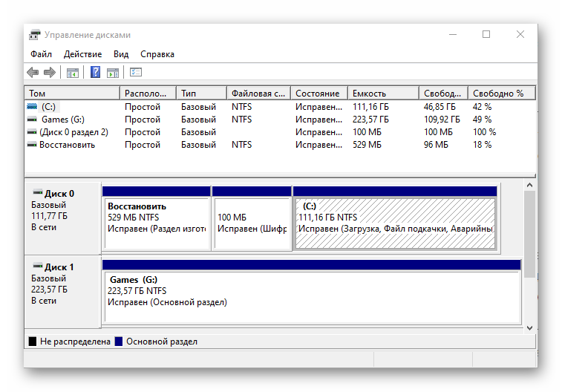
Task: Click the 109,92 ГБ free space cell
Action: (442, 120)
